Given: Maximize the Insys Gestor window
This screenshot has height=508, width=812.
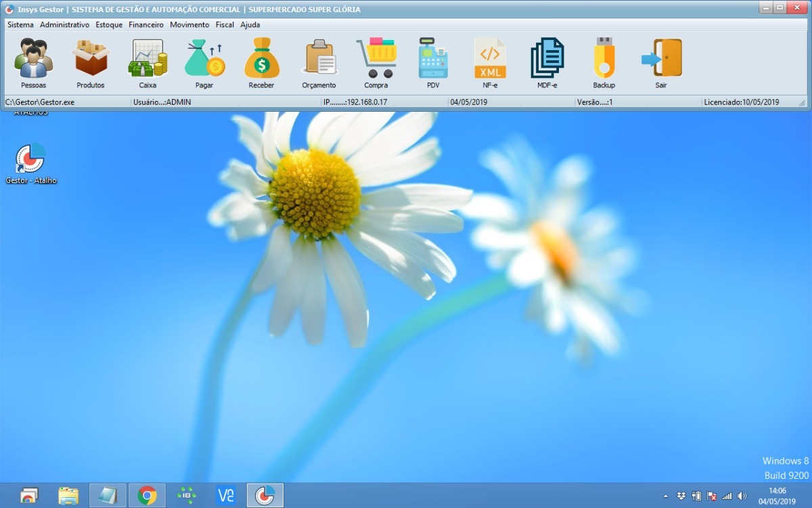Looking at the screenshot, I should coord(780,8).
